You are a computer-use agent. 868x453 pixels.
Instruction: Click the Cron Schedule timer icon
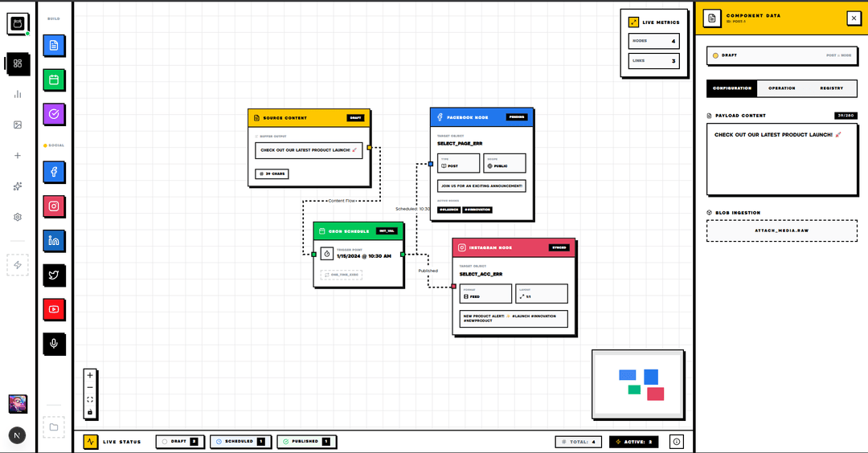[x=326, y=254]
